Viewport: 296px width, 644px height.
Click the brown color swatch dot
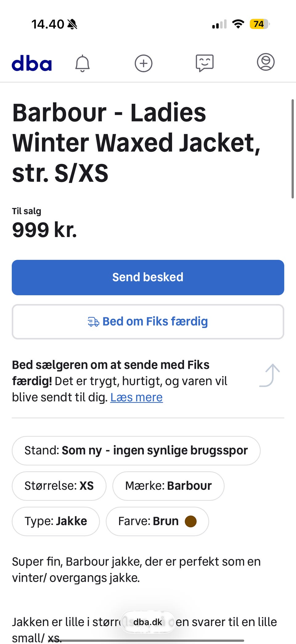click(191, 521)
